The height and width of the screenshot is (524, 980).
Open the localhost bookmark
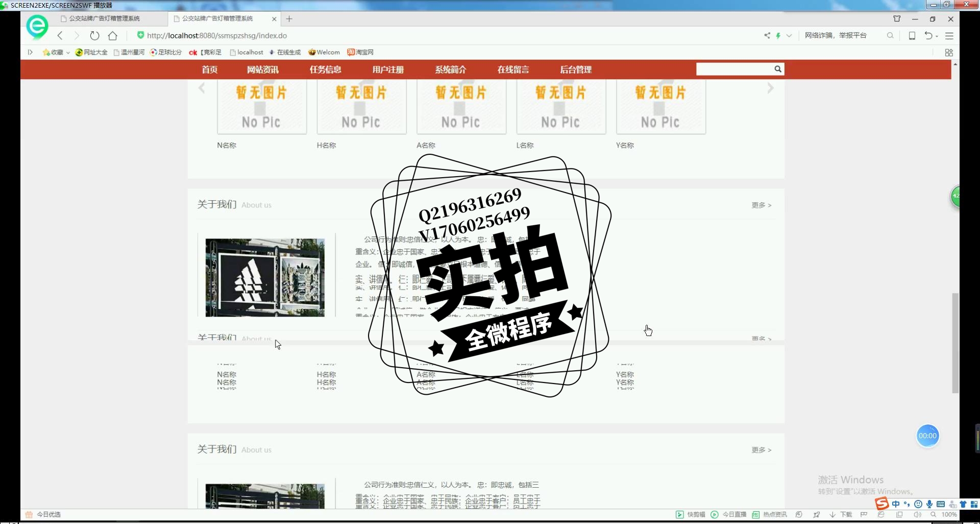tap(247, 52)
